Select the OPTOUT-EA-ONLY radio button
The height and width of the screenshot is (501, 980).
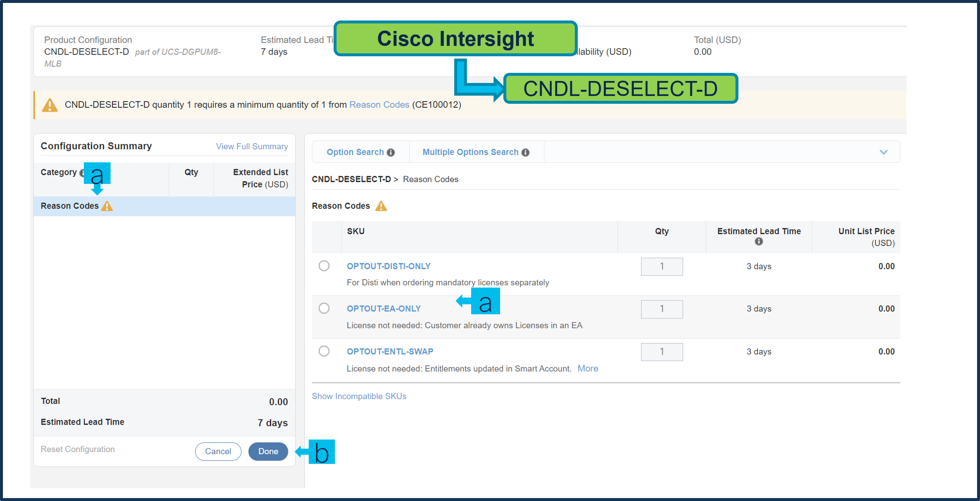324,308
